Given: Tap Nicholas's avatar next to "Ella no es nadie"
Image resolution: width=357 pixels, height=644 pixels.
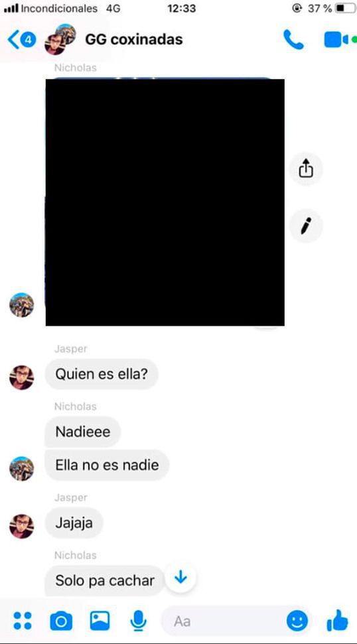Looking at the screenshot, I should 22,469.
